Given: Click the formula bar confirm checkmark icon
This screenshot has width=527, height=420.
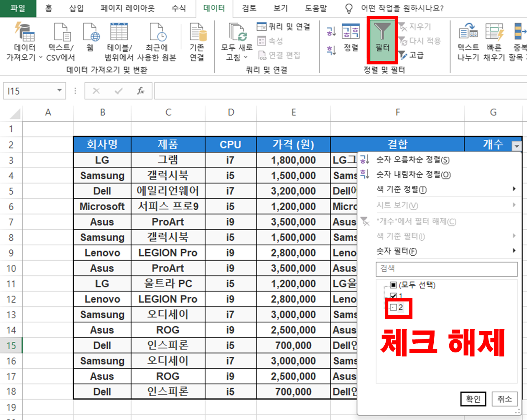Looking at the screenshot, I should 118,91.
